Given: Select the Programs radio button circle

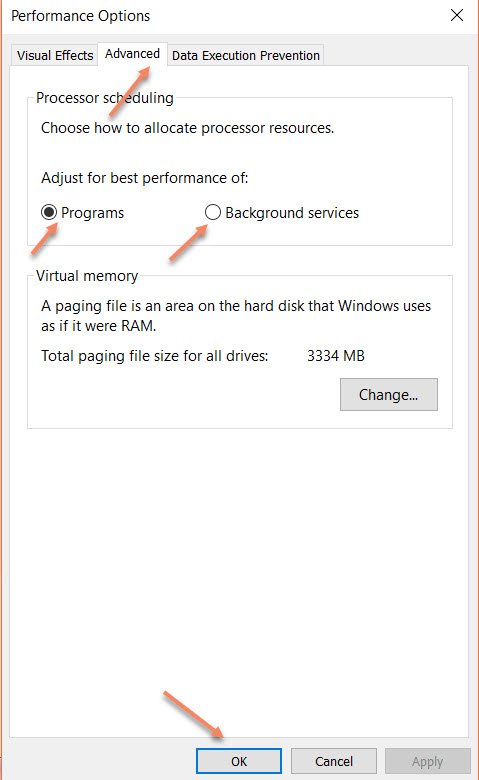Looking at the screenshot, I should pos(49,212).
